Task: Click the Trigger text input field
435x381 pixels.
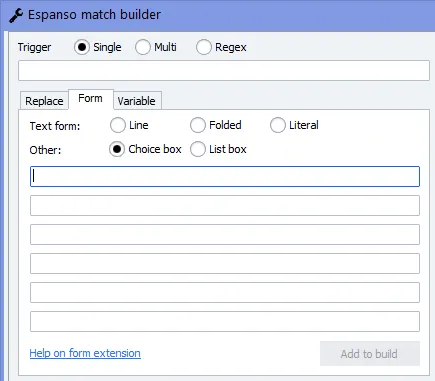Action: (x=224, y=71)
